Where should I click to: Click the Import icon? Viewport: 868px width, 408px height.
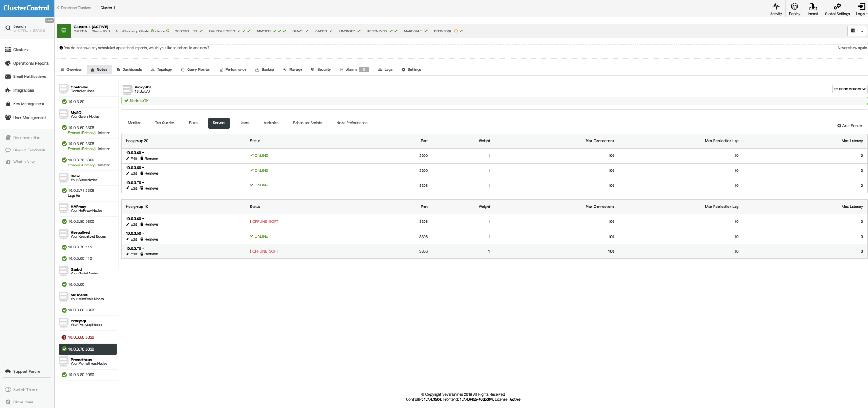[813, 6]
